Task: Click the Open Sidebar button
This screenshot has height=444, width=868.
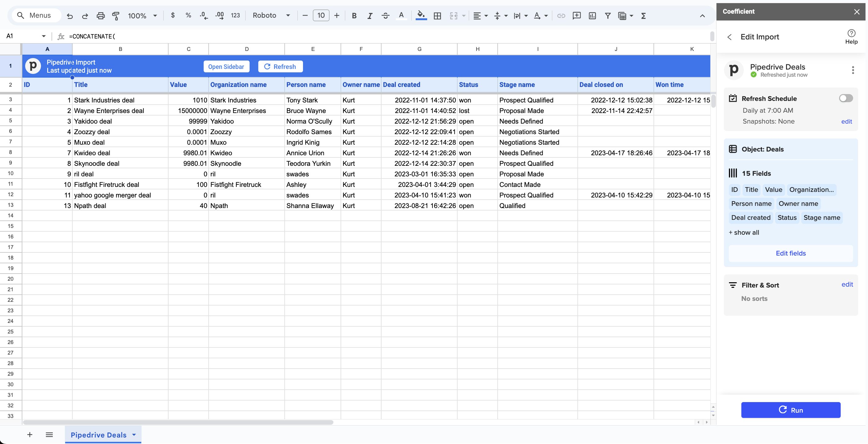Action: coord(226,66)
